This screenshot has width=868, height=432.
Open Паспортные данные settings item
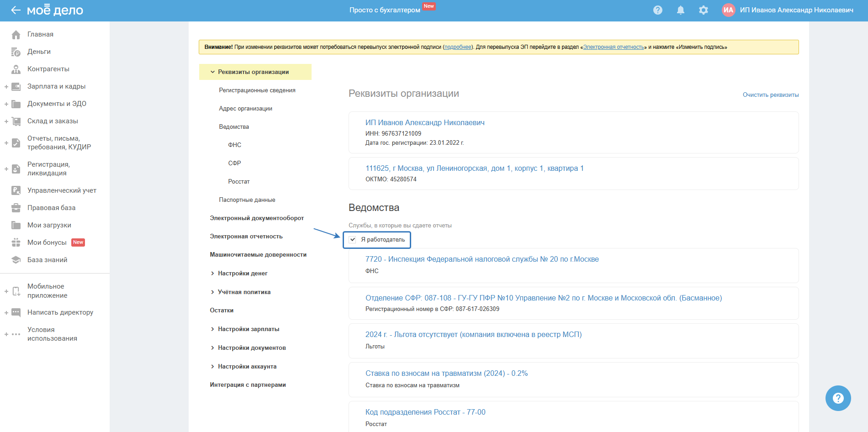(247, 200)
